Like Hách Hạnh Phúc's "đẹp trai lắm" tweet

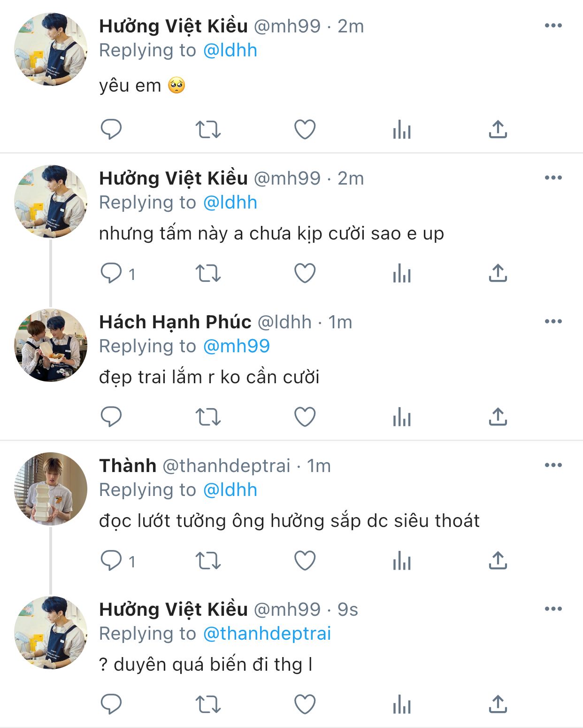pyautogui.click(x=305, y=417)
